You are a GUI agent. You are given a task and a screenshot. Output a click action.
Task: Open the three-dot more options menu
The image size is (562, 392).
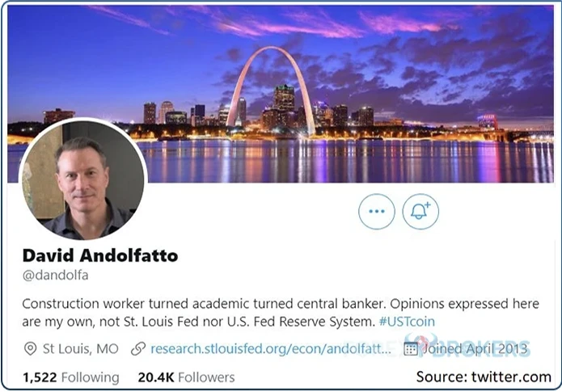[x=376, y=212]
